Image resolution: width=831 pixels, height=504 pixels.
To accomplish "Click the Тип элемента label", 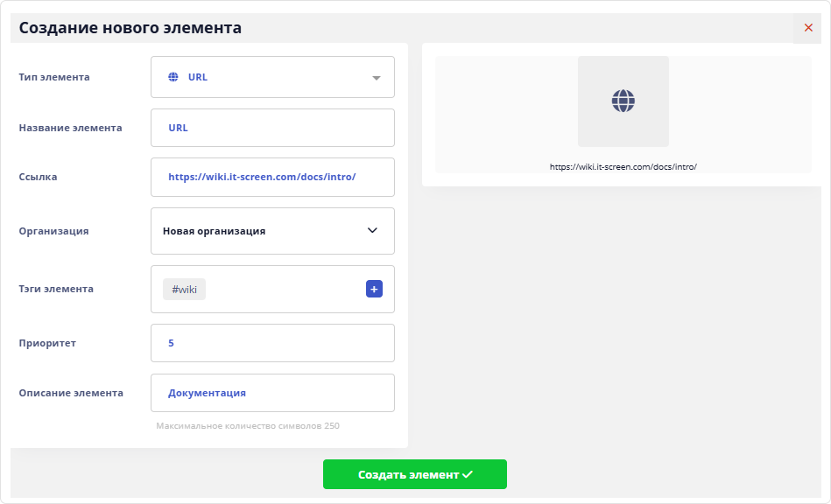I will [x=54, y=77].
